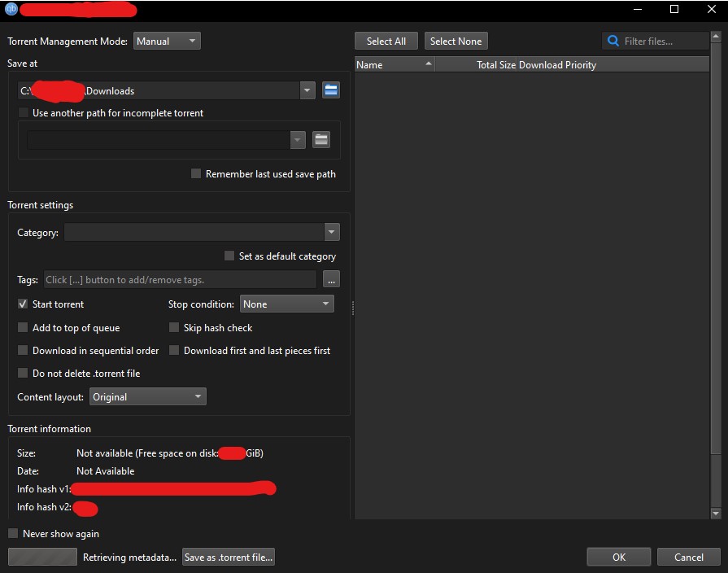
Task: Open Torrent Management Mode dropdown
Action: [167, 41]
